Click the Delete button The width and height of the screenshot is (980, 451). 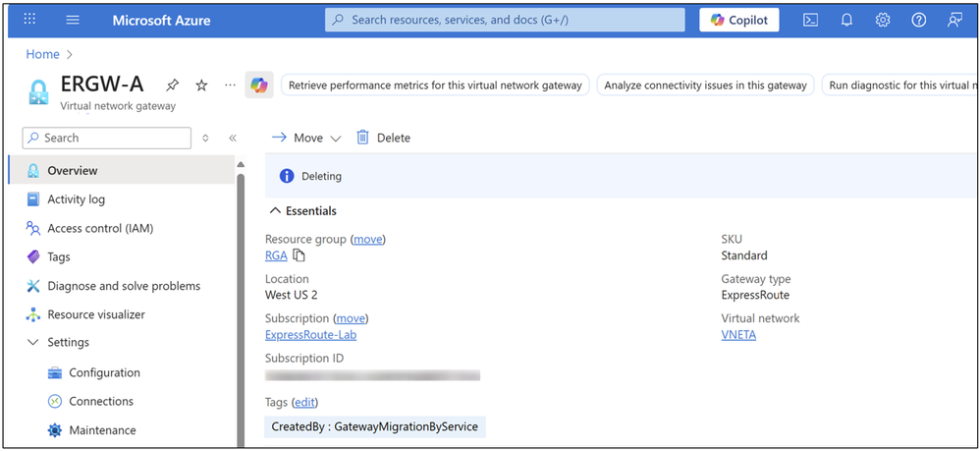pos(383,139)
